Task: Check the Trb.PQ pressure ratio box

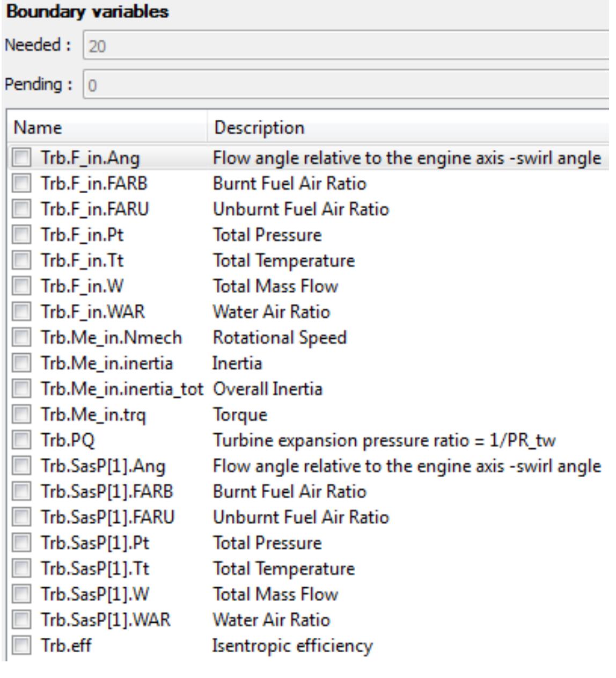Action: pos(23,441)
